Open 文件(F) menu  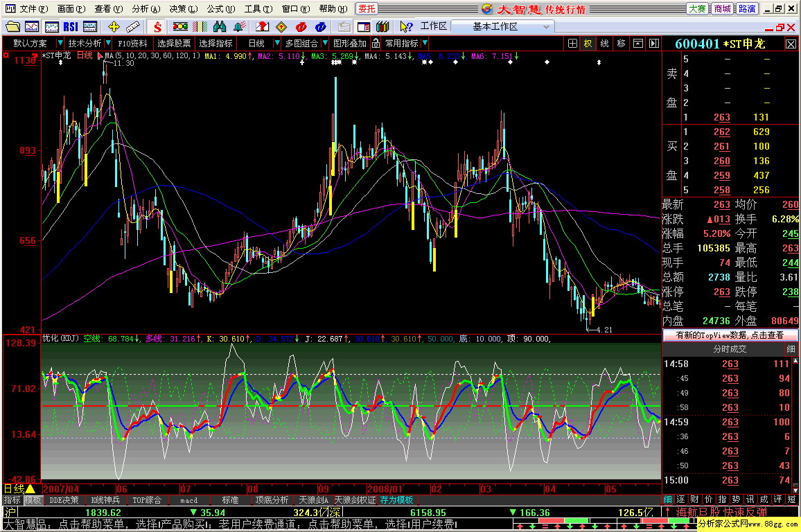(34, 9)
